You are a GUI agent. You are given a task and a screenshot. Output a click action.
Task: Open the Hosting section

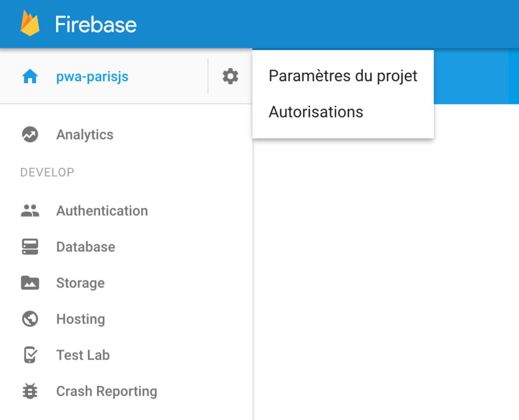81,319
